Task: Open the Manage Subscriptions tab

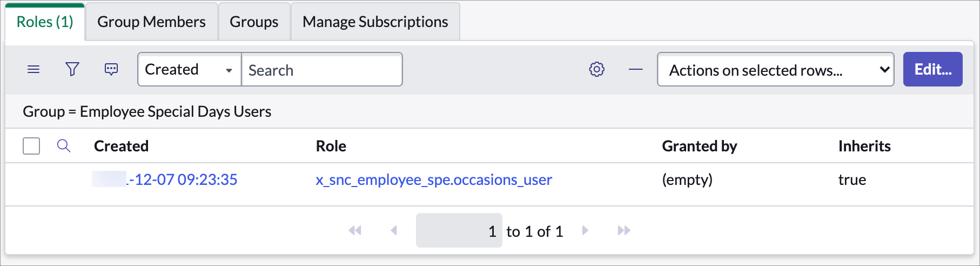Action: pos(375,22)
